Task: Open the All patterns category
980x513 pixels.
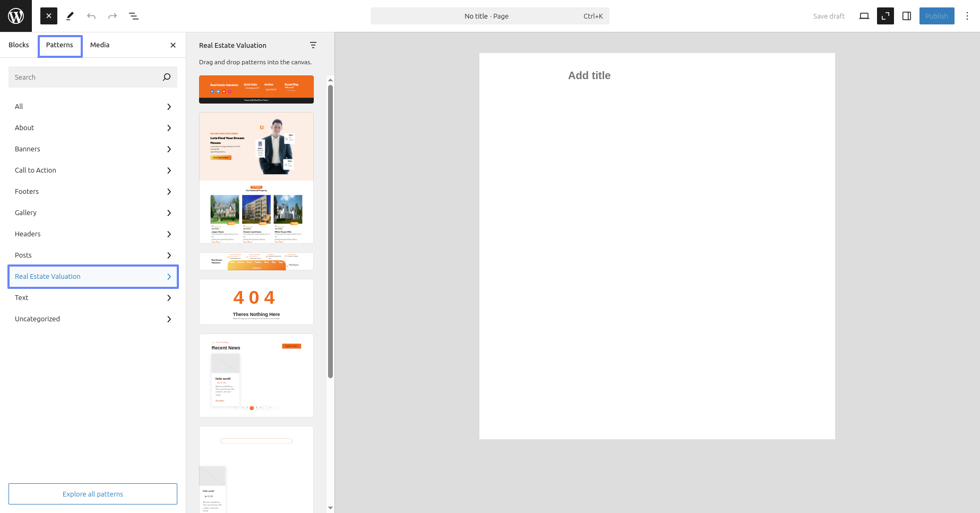Action: pyautogui.click(x=93, y=107)
